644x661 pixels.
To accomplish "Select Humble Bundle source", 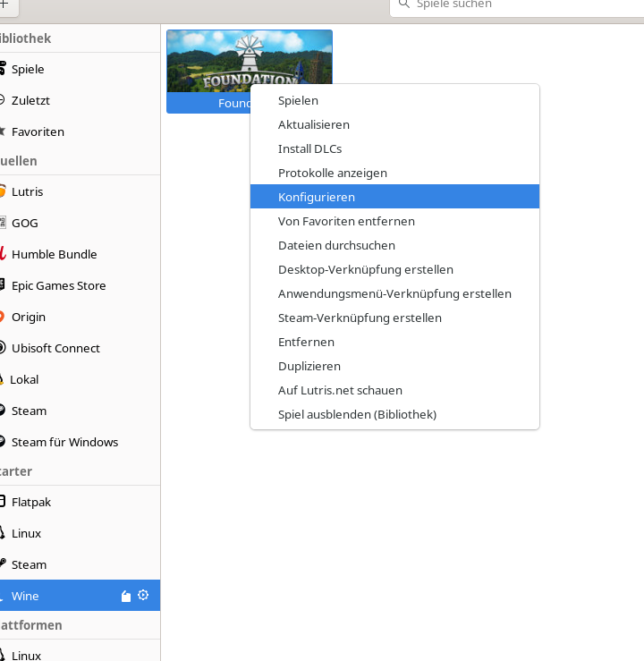I will click(x=80, y=254).
